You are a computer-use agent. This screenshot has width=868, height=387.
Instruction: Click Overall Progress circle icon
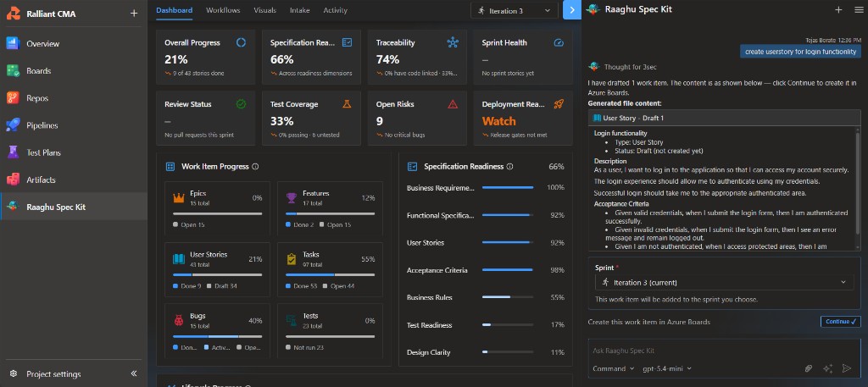(x=241, y=42)
